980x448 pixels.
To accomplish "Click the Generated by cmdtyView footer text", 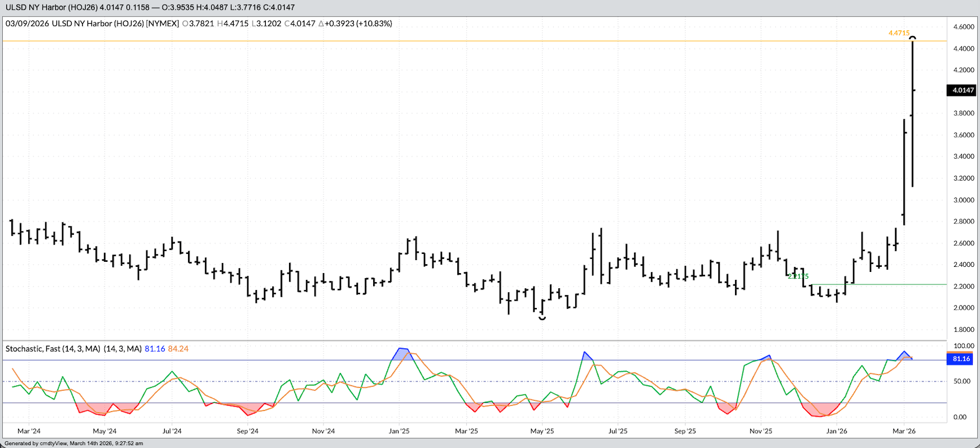I will point(73,443).
